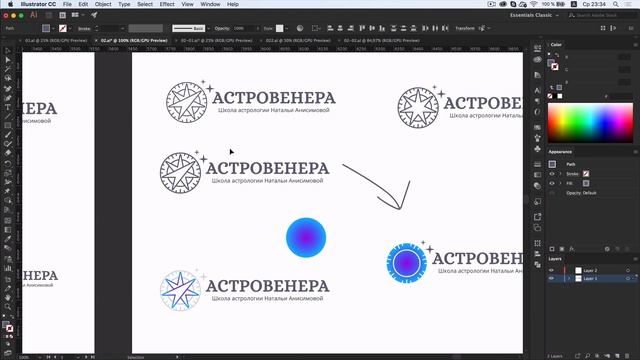
Task: Switch to 02-01.ai document tab
Action: [216, 40]
